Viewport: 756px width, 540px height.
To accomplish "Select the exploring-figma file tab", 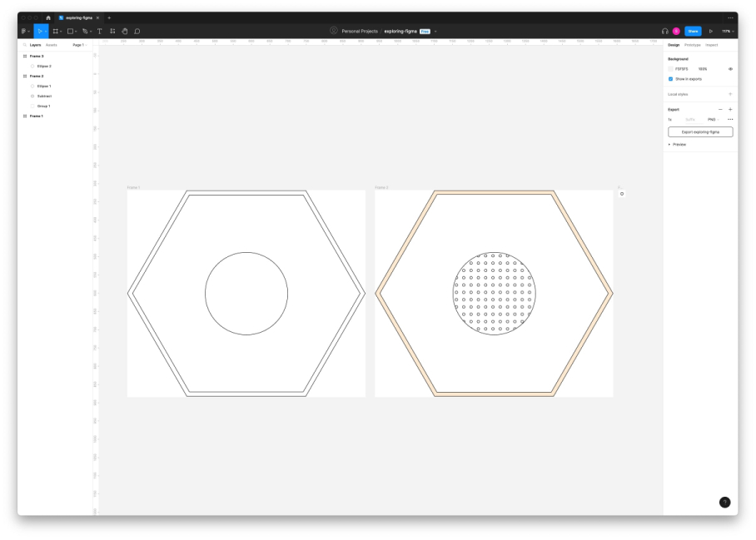I will pyautogui.click(x=78, y=17).
